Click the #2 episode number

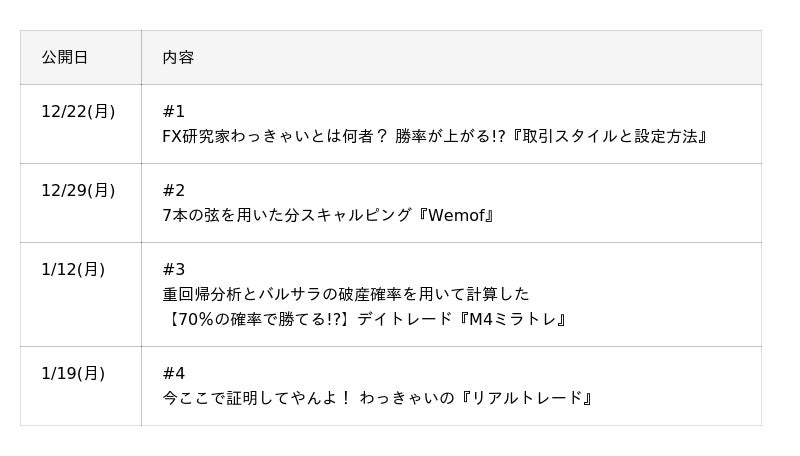pyautogui.click(x=174, y=191)
